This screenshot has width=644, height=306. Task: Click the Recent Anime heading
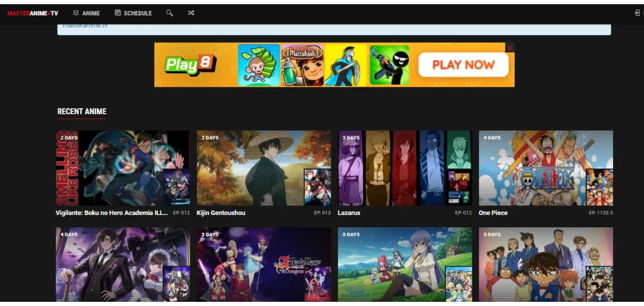click(x=82, y=111)
